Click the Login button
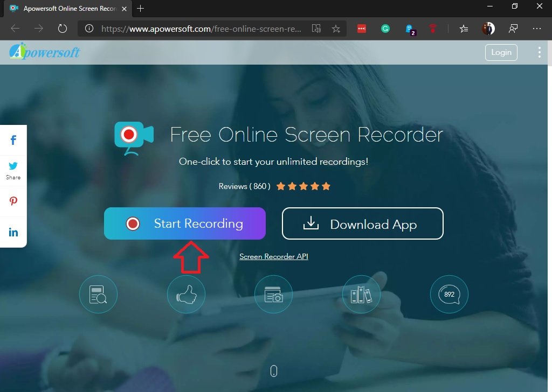This screenshot has width=552, height=392. point(501,52)
